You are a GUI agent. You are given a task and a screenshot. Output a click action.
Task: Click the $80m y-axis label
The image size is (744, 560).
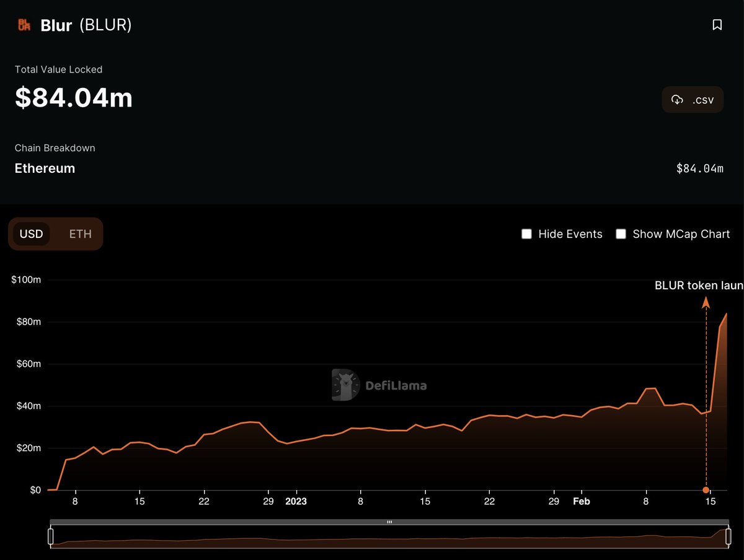coord(28,322)
